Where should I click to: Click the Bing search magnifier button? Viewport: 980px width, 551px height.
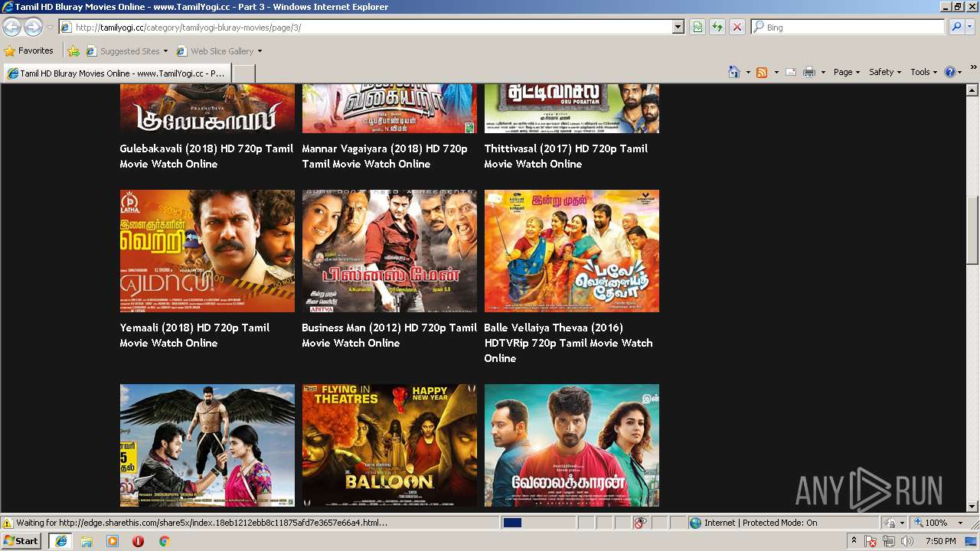(955, 27)
